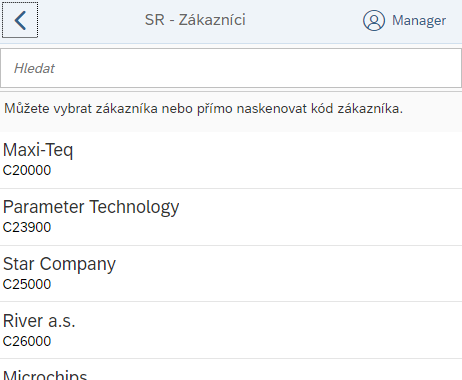Image resolution: width=462 pixels, height=380 pixels.
Task: Choose the customer code C20000
Action: pos(27,170)
